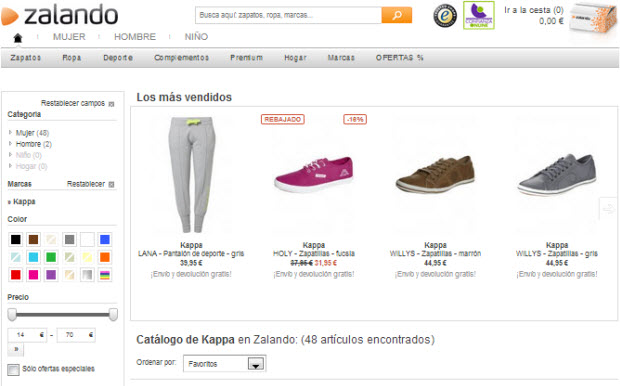Click the price range submit arrow button
The height and width of the screenshot is (386, 620).
(16, 349)
